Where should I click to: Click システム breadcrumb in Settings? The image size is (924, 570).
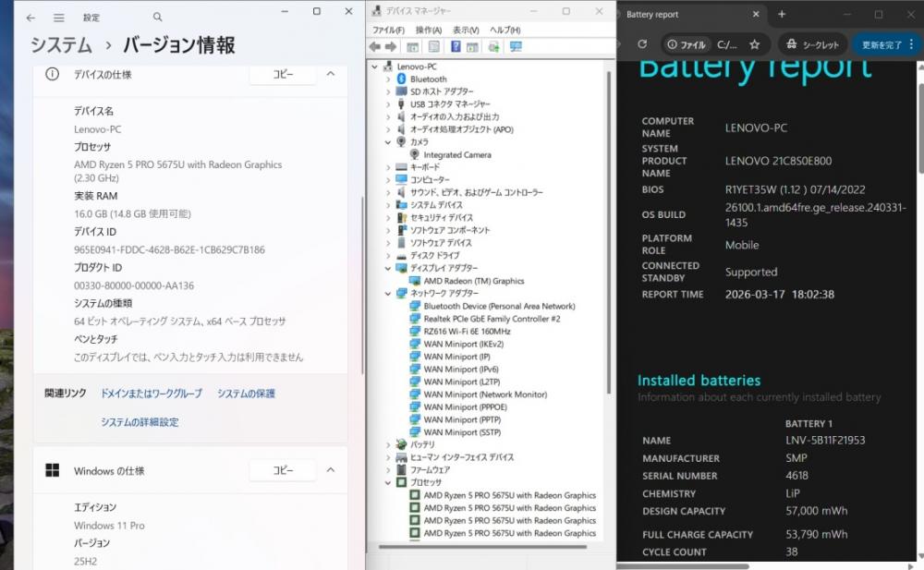[x=61, y=45]
